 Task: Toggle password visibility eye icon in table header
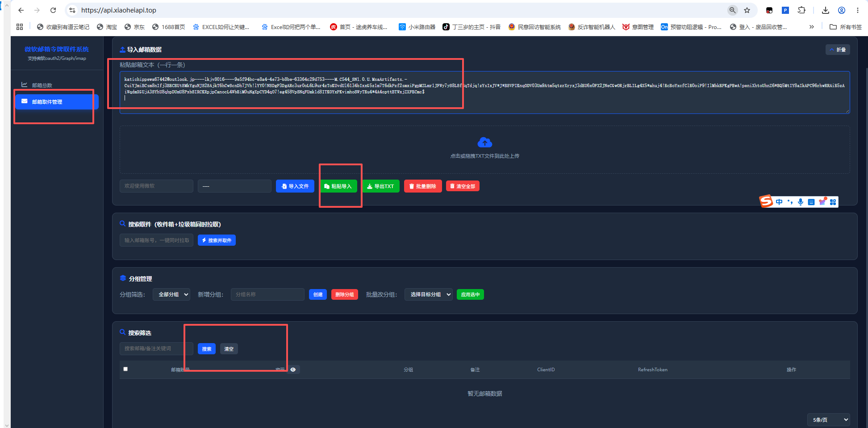(x=293, y=369)
